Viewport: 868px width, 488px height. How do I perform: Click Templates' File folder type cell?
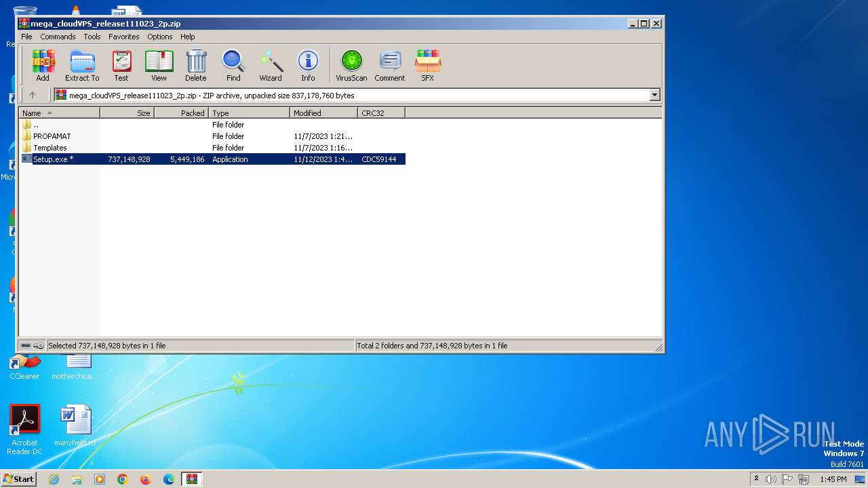tap(228, 148)
